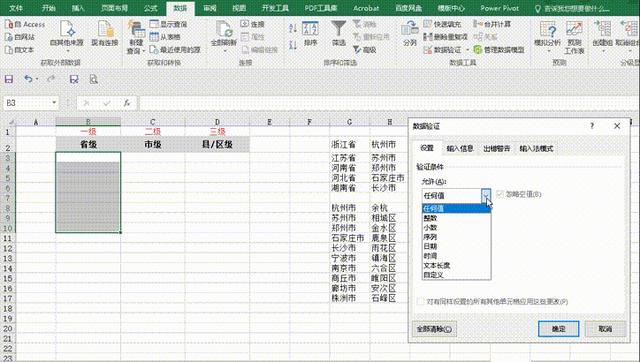
Task: Select Text length (文本长度) option
Action: pyautogui.click(x=456, y=266)
